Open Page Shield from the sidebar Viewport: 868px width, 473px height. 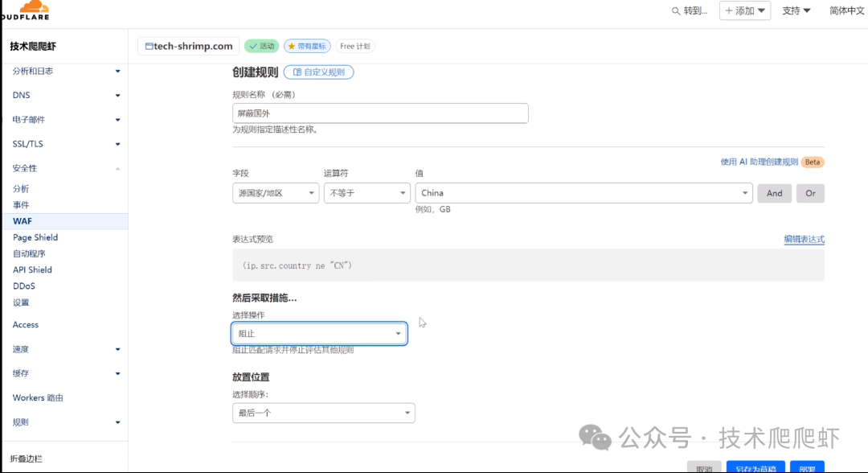[x=35, y=236]
